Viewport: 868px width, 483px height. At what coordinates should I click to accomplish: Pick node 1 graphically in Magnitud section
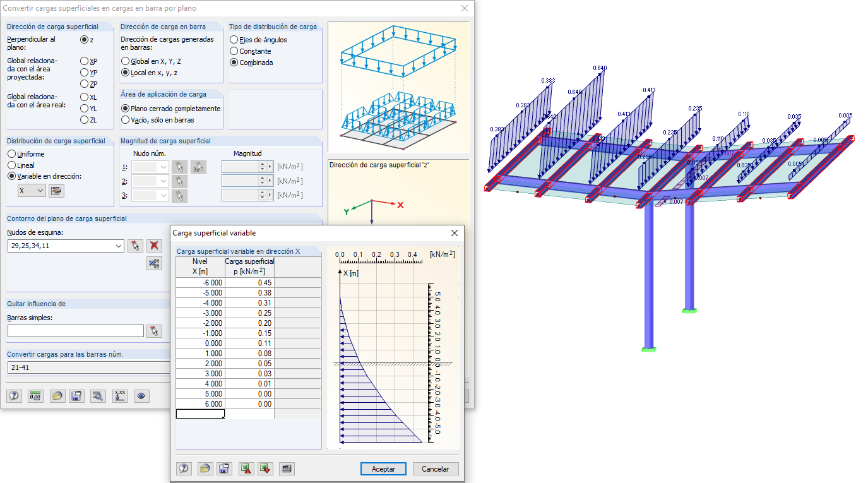(x=180, y=167)
